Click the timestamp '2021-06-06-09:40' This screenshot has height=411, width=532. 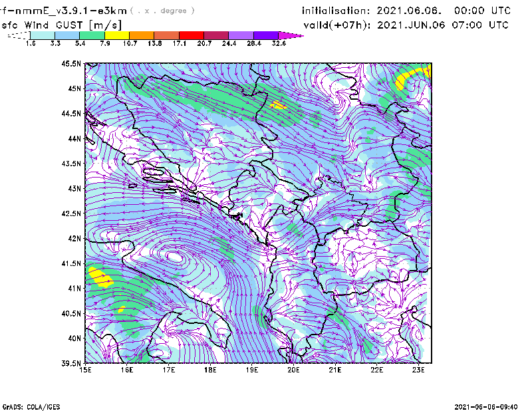tap(486, 407)
